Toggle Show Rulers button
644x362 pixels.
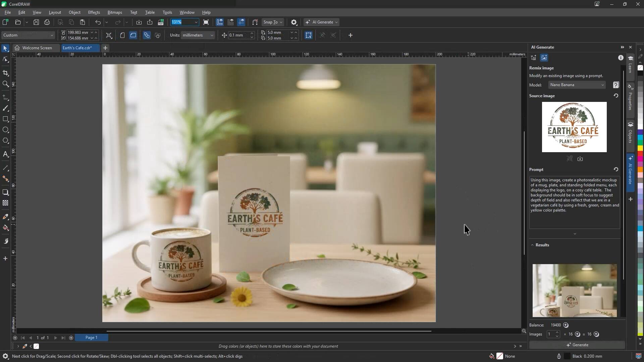(220, 22)
